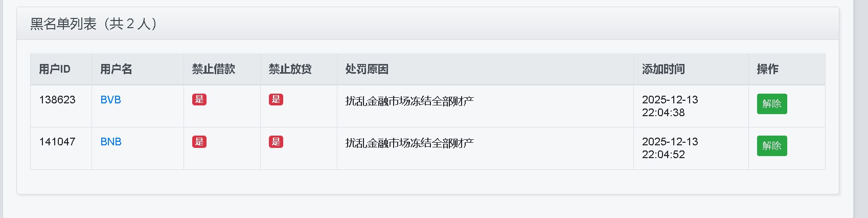Click the 禁止放贷 column header
The height and width of the screenshot is (218, 868).
290,69
